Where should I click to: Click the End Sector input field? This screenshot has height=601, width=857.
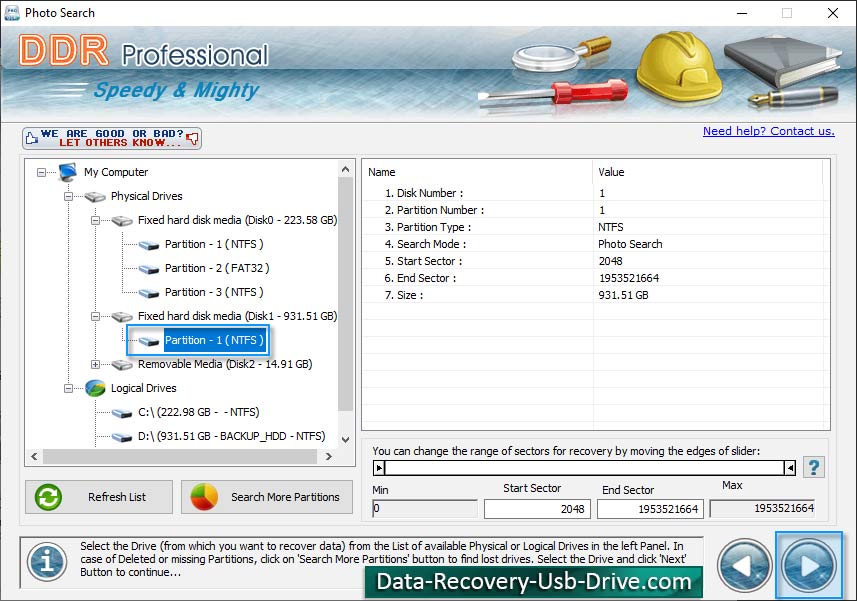tap(650, 509)
